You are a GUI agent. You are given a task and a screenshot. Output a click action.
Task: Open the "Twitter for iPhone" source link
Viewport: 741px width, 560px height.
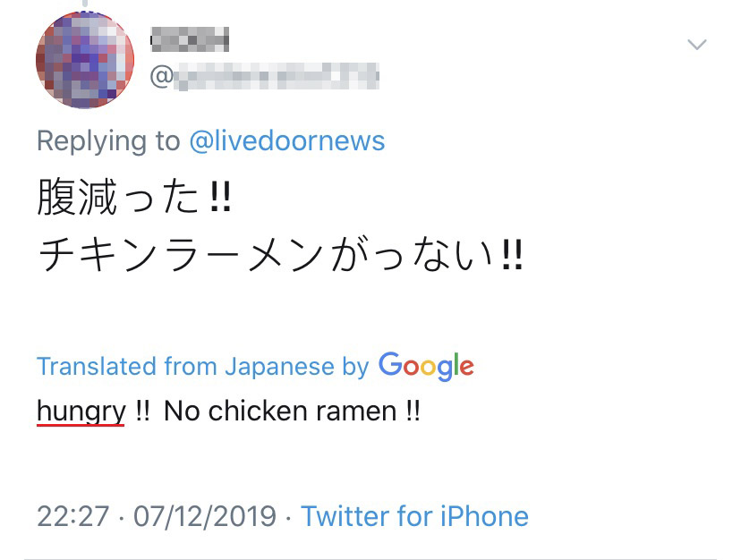414,516
